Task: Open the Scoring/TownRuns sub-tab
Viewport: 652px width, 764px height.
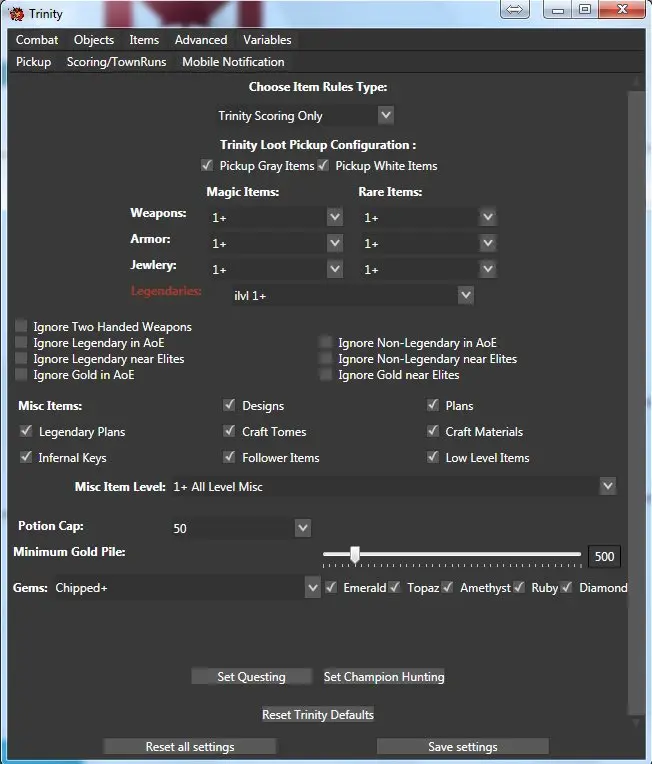Action: tap(116, 62)
